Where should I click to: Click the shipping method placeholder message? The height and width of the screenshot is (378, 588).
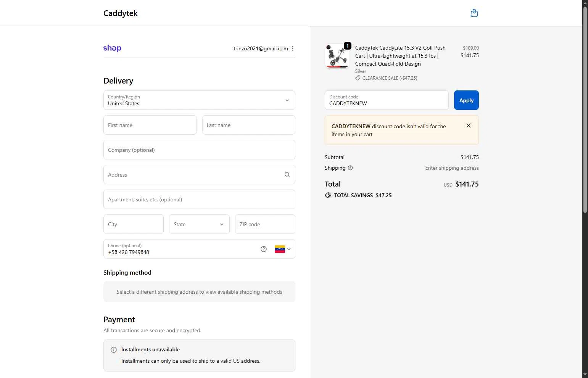pos(199,292)
